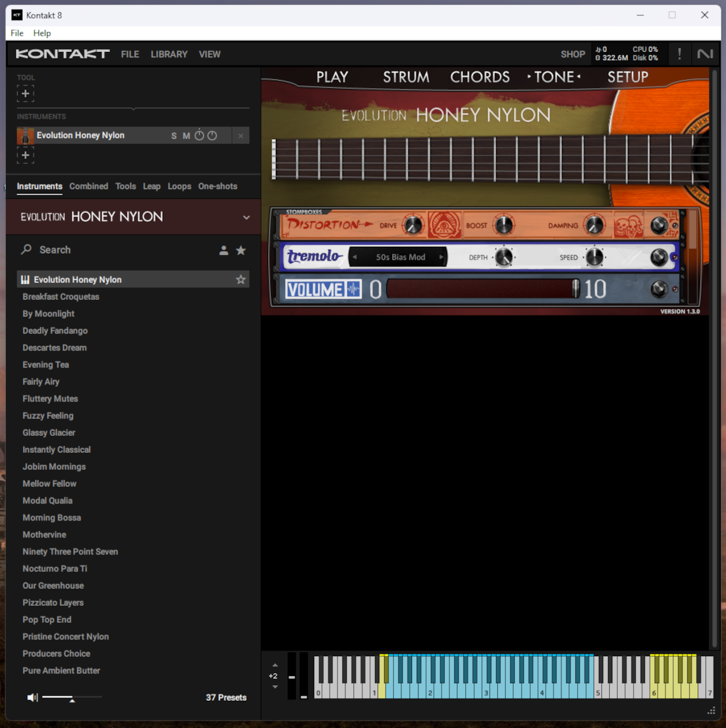Click the Tremolo DEPTH knob
Image resolution: width=726 pixels, height=728 pixels.
pyautogui.click(x=503, y=257)
